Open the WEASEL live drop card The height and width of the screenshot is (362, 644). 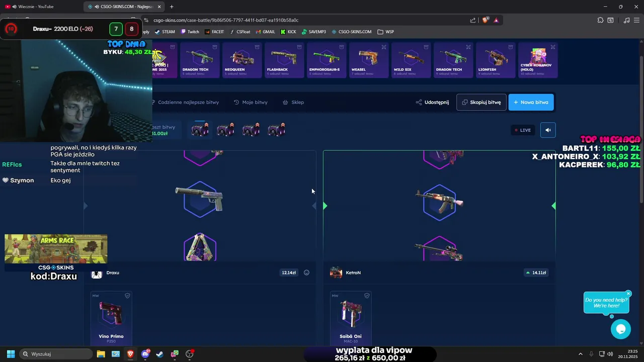click(369, 60)
